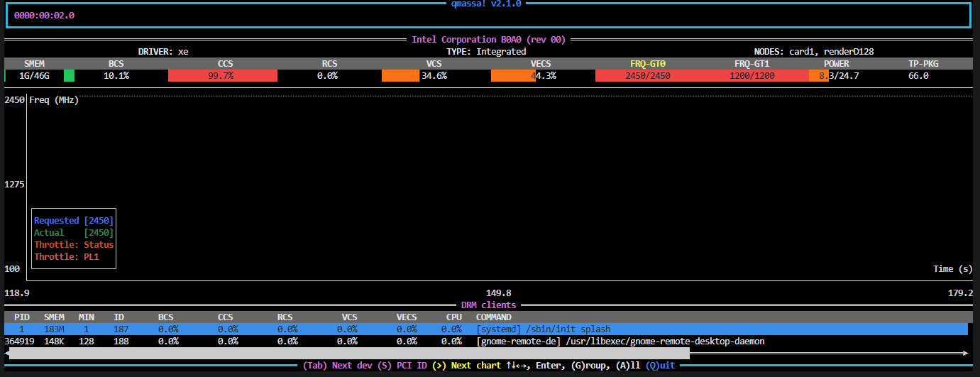Image resolution: width=980 pixels, height=377 pixels.
Task: Click the 118.9 time axis value
Action: tap(17, 293)
